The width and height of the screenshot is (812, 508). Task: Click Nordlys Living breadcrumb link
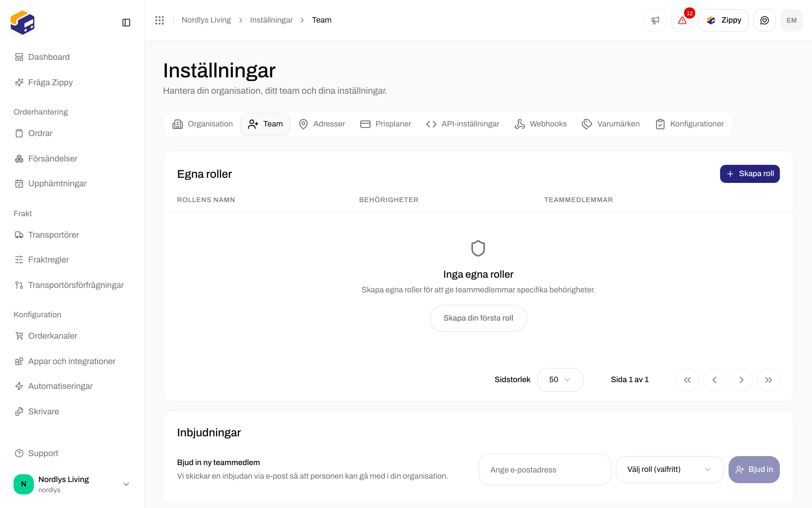pos(206,20)
